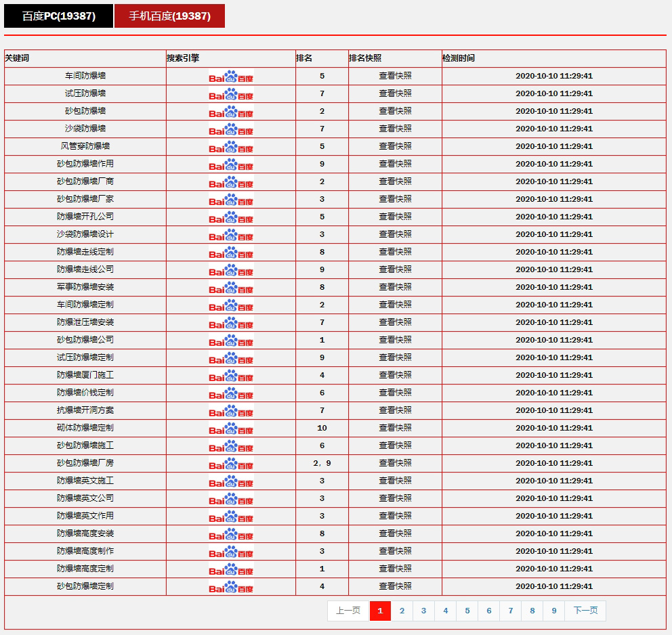Open 查看快照 for the 沙袋防爆墙设计 keyword
The image size is (672, 635).
click(x=395, y=234)
